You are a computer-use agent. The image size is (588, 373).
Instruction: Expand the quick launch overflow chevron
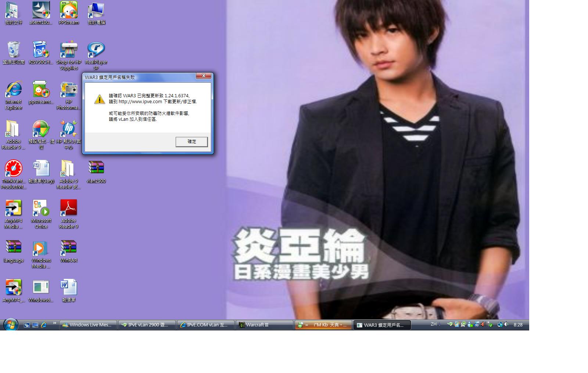coord(55,323)
